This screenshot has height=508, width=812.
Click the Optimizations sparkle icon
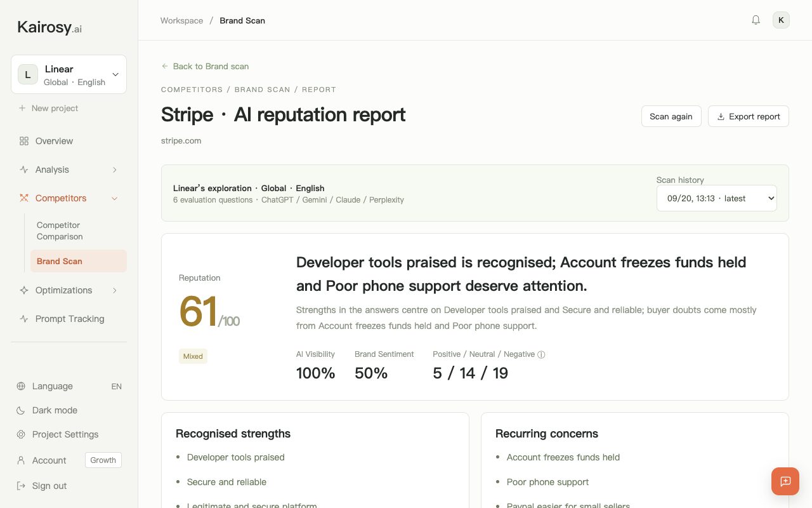(x=24, y=290)
